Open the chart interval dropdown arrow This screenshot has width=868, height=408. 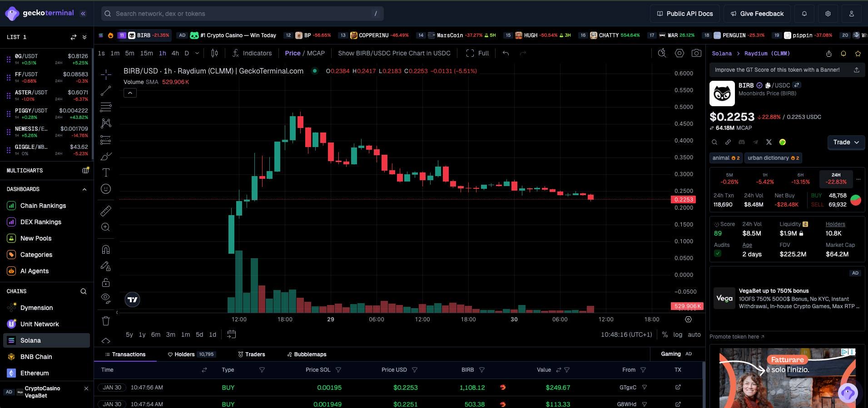[x=197, y=53]
